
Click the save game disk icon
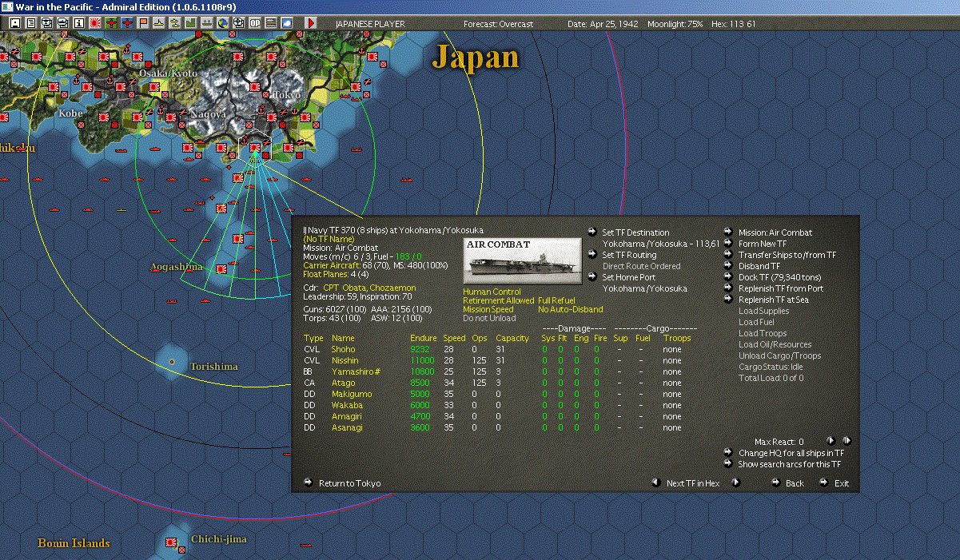14,23
